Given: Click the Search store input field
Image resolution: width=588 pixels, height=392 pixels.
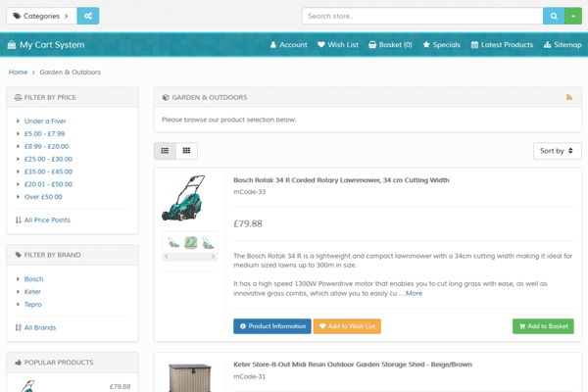Looking at the screenshot, I should pos(421,16).
